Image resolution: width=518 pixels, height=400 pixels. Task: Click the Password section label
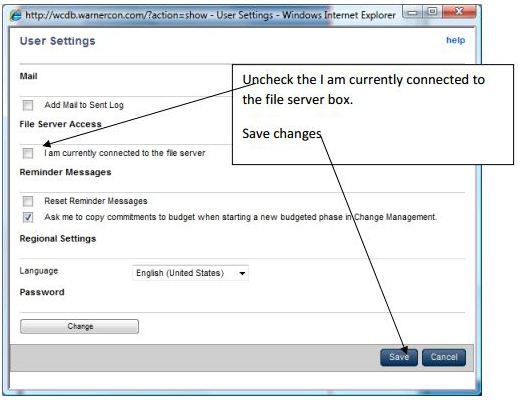42,292
